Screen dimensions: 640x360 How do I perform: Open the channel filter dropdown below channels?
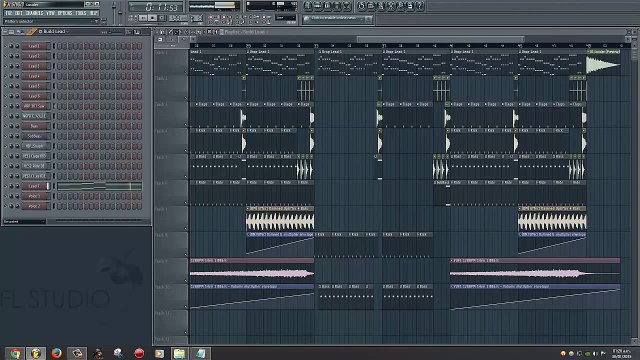pos(24,221)
